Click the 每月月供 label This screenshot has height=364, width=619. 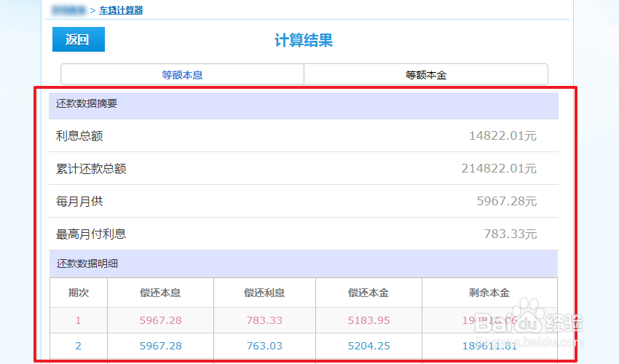79,202
